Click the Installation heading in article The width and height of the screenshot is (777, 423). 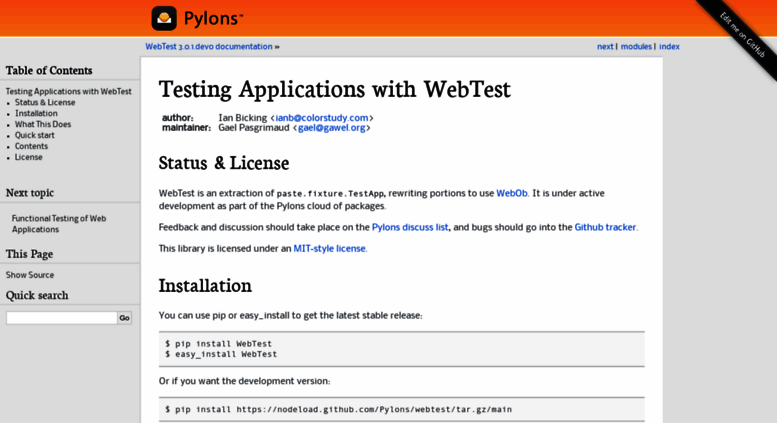[x=205, y=286]
